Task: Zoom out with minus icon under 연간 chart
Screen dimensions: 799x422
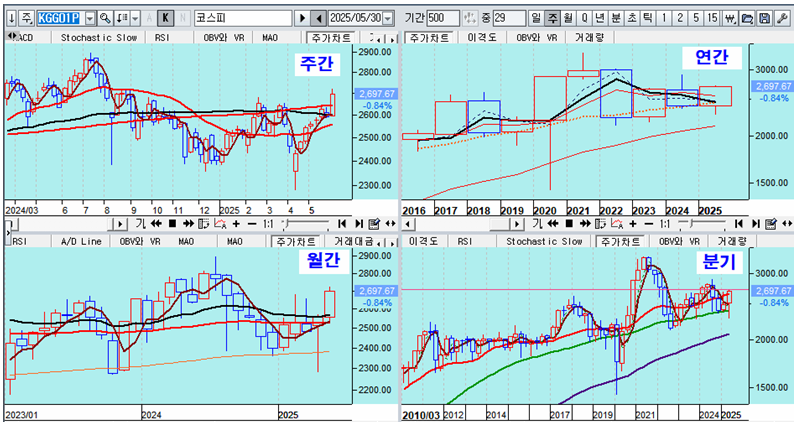Action: point(649,224)
